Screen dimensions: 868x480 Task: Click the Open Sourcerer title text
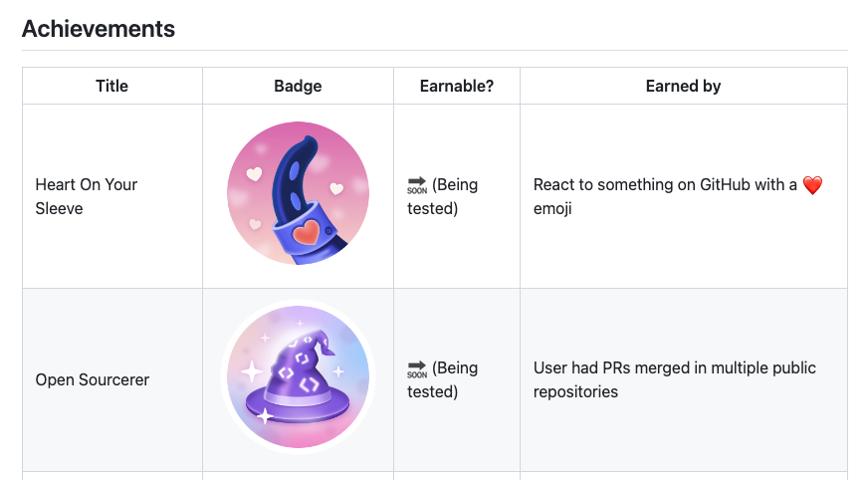point(93,379)
